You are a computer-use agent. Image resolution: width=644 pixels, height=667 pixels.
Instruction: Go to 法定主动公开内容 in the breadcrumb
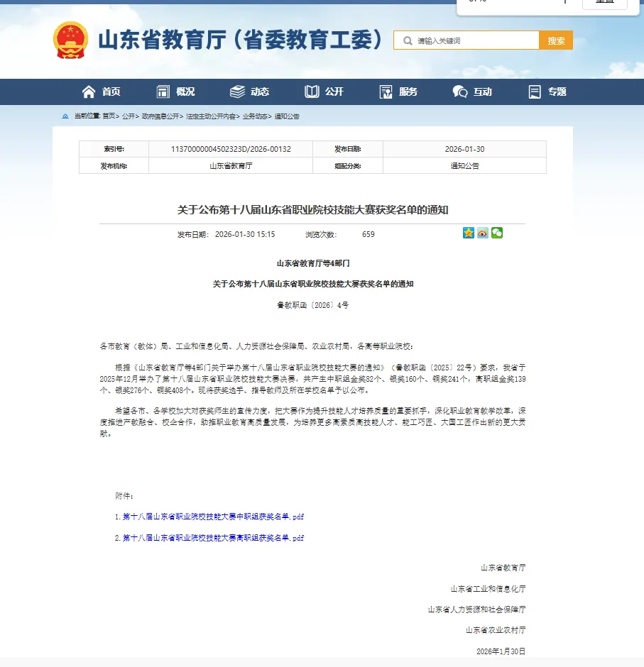pyautogui.click(x=211, y=116)
